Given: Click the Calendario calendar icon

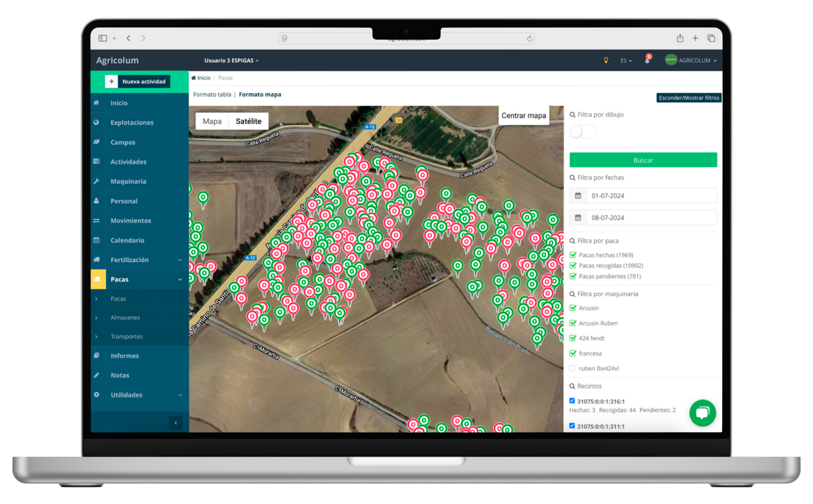Looking at the screenshot, I should point(96,240).
